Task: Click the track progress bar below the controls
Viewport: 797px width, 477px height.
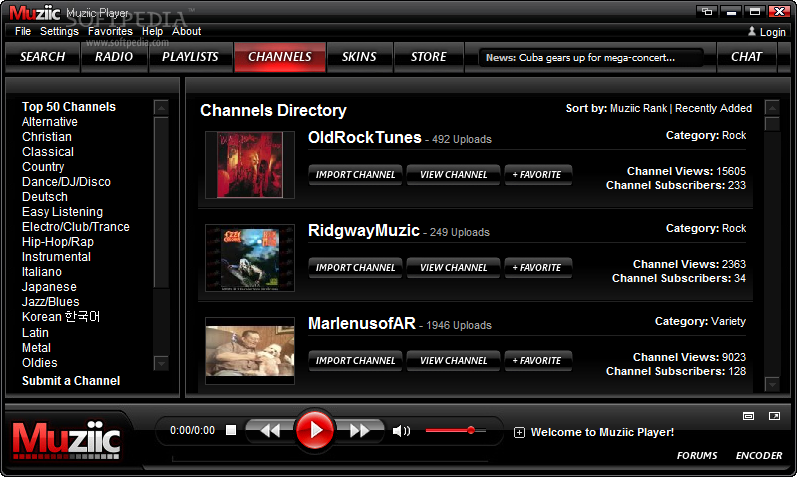Action: (330, 459)
